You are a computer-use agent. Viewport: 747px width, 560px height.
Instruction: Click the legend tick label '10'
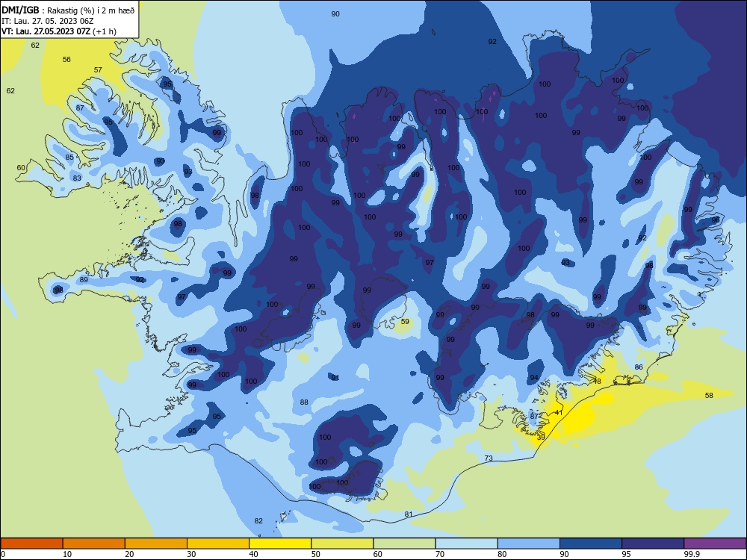point(67,554)
